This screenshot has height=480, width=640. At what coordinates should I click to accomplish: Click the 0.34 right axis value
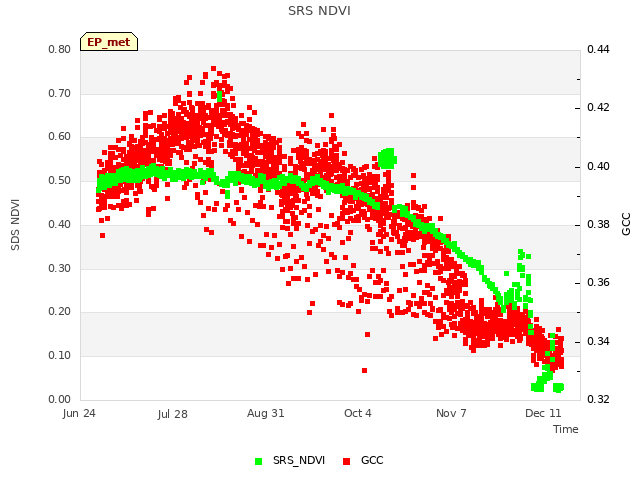[598, 341]
